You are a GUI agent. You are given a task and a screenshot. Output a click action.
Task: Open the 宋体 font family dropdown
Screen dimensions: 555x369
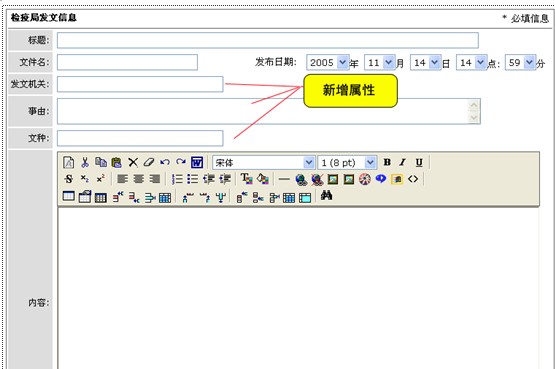pos(263,162)
